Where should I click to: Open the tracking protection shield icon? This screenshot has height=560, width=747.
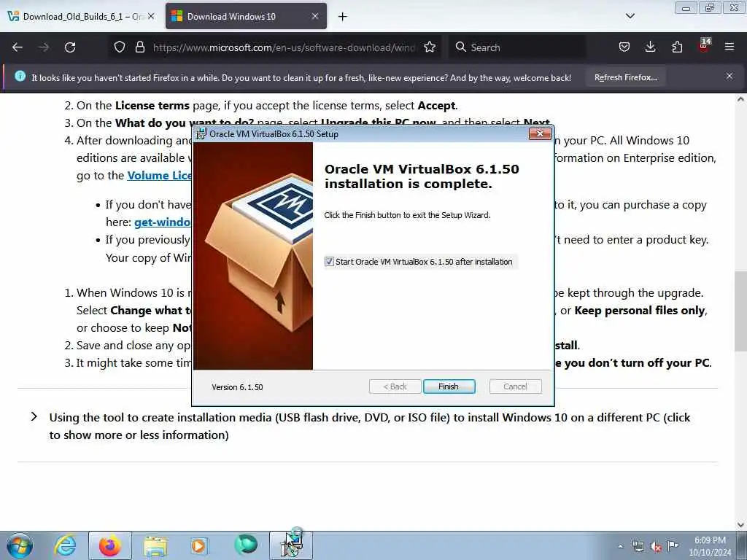120,47
